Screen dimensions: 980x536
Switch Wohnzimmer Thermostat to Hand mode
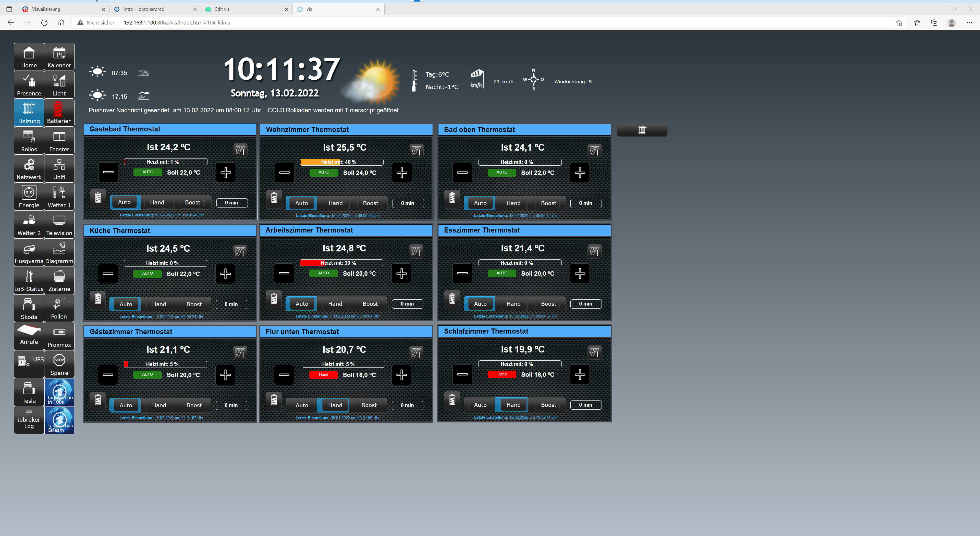pos(335,203)
